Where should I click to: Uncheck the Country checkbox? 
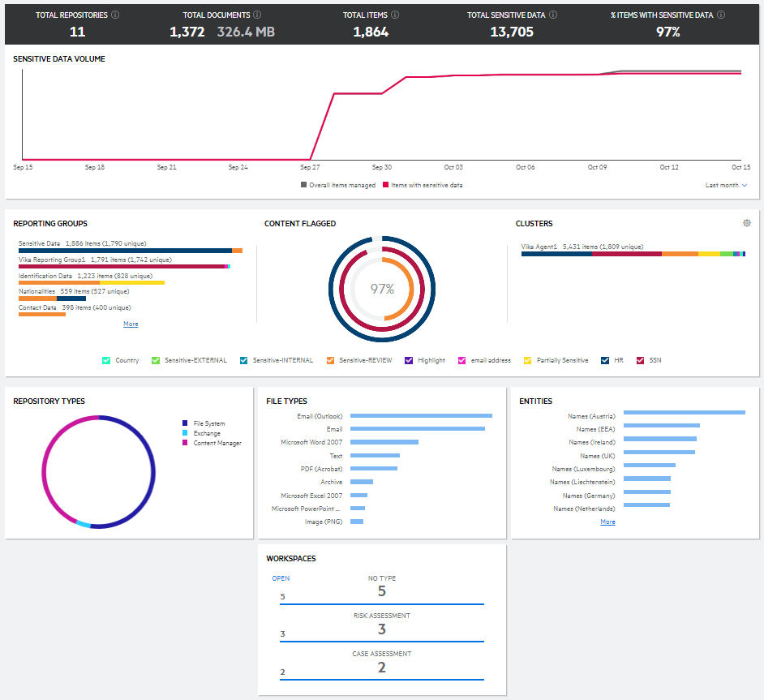(x=106, y=360)
